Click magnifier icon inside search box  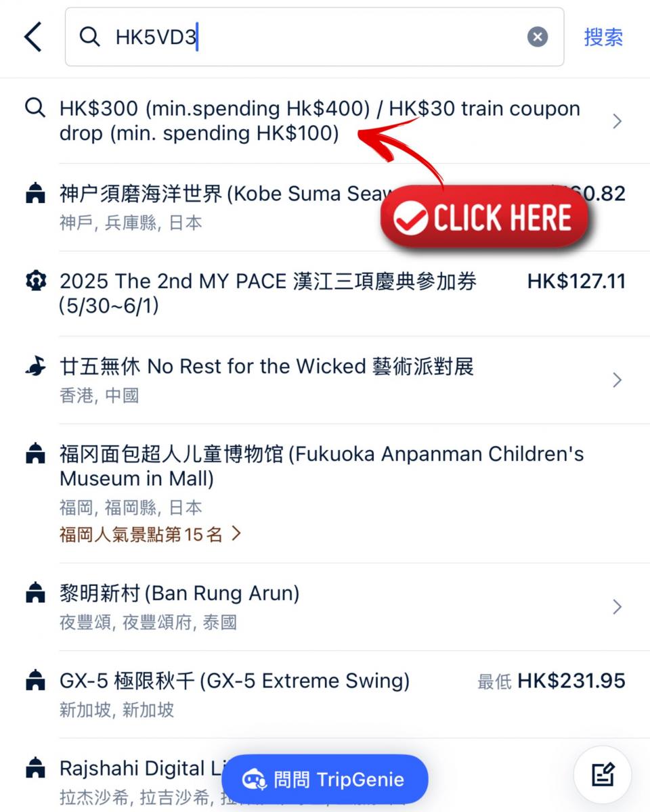pyautogui.click(x=89, y=37)
